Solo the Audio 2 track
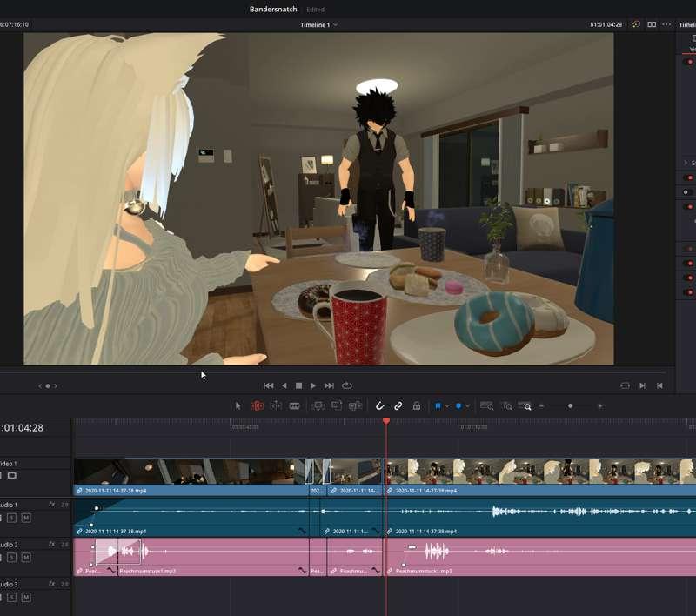Viewport: 696px width, 616px height. pos(12,558)
